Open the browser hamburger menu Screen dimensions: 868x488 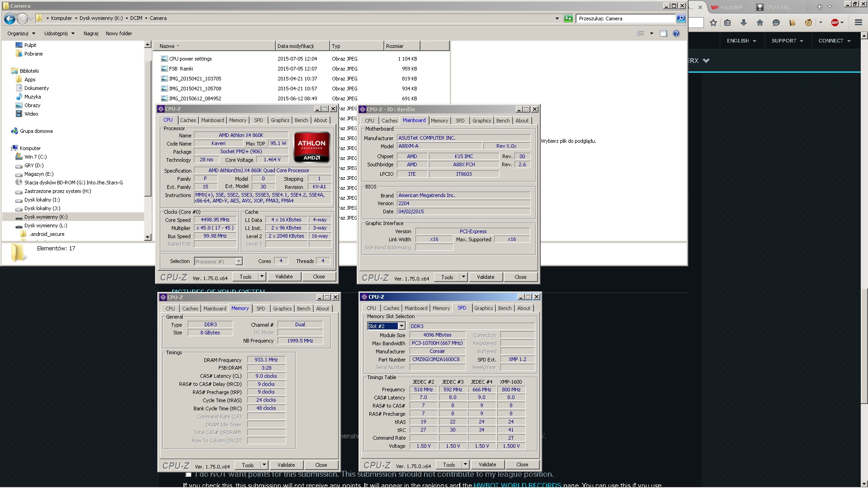(x=859, y=23)
